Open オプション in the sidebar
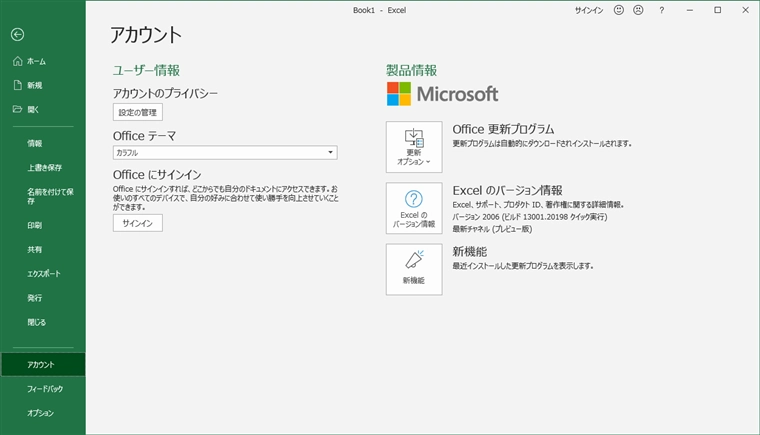The image size is (760, 435). coord(43,413)
